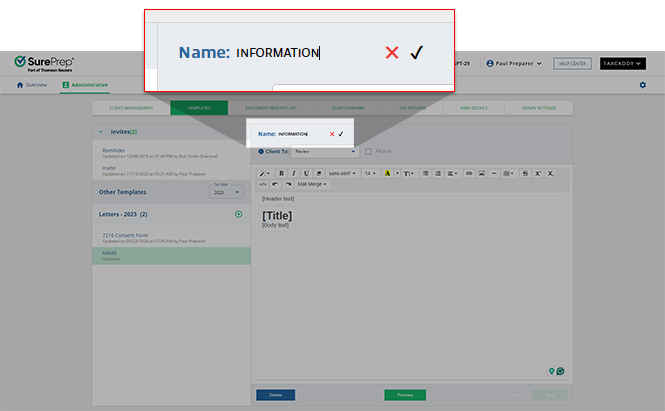
Task: Apply subscript formatting
Action: [550, 173]
